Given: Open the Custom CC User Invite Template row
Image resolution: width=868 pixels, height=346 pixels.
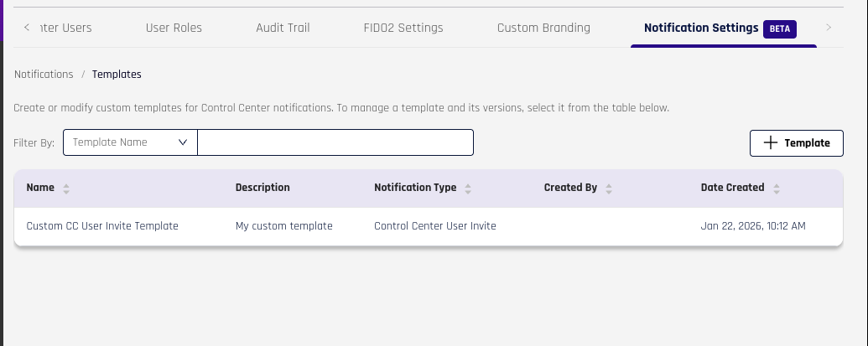Looking at the screenshot, I should (x=102, y=226).
